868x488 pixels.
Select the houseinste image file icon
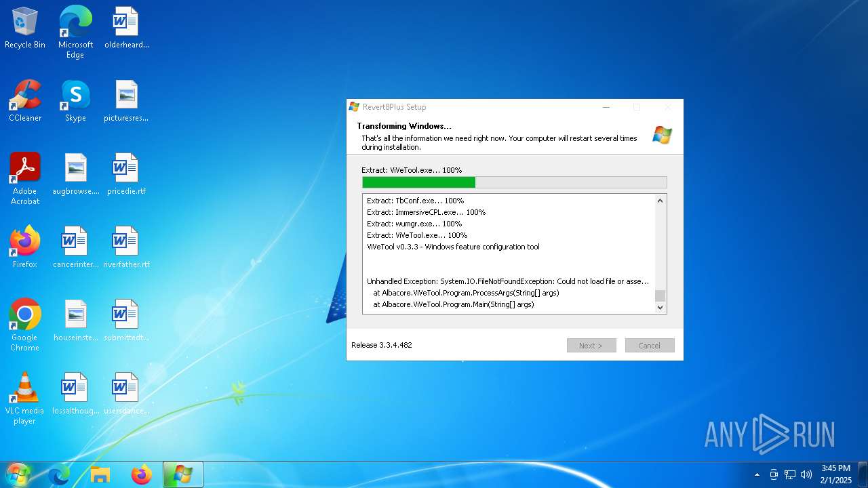click(x=75, y=321)
